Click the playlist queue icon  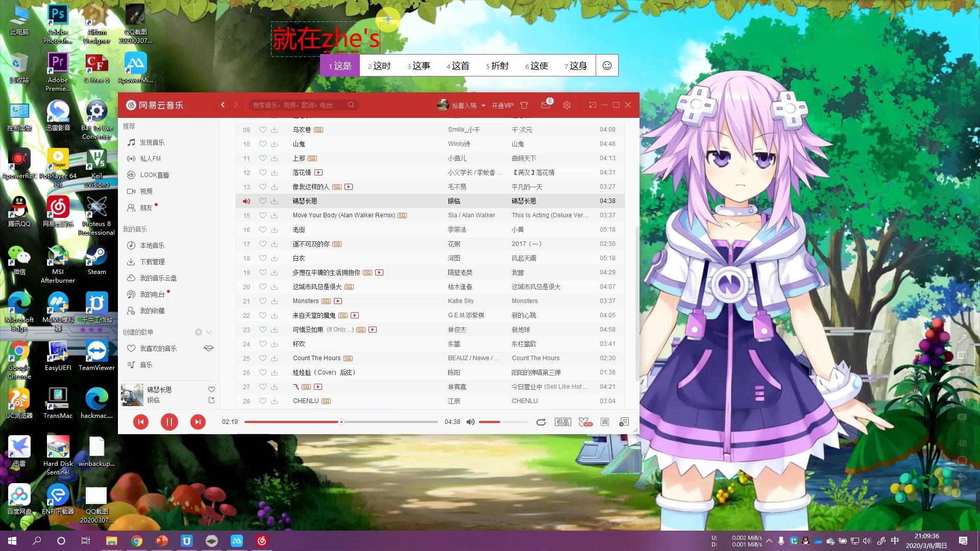[x=624, y=422]
